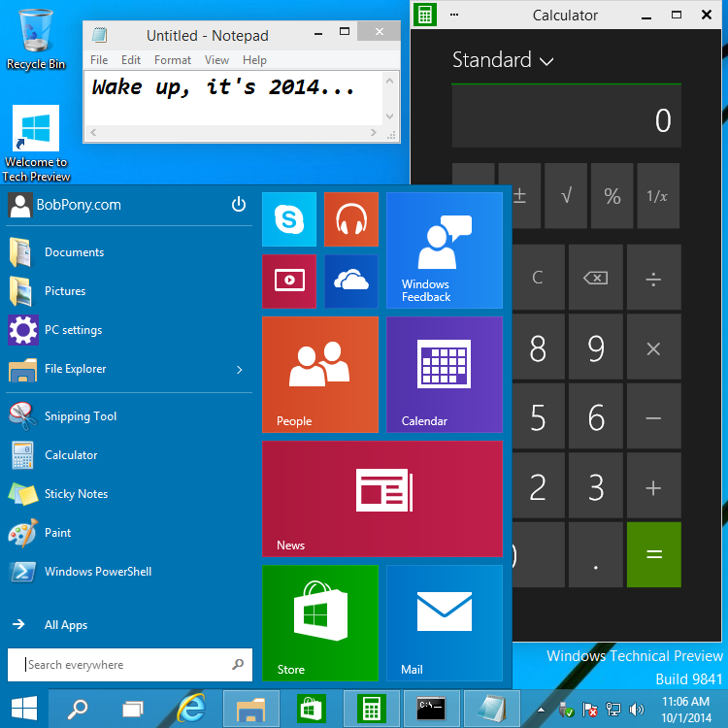Image resolution: width=728 pixels, height=728 pixels.
Task: Click the backspace button in Calculator
Action: [596, 278]
